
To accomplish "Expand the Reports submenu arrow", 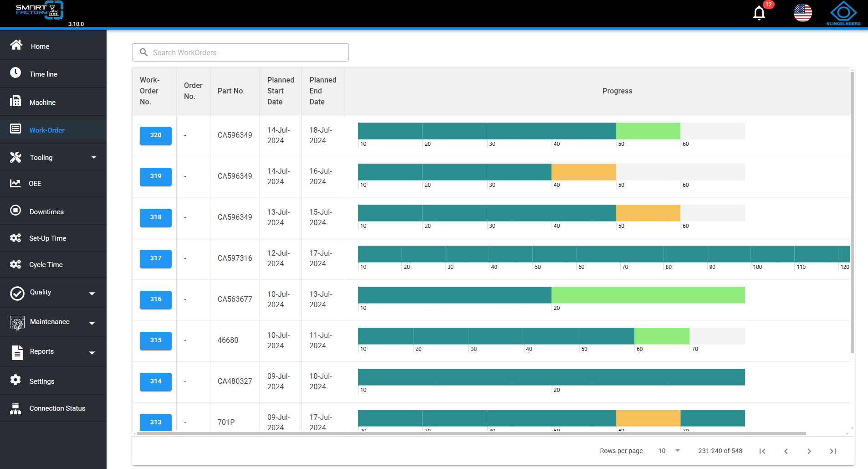I will (x=92, y=353).
